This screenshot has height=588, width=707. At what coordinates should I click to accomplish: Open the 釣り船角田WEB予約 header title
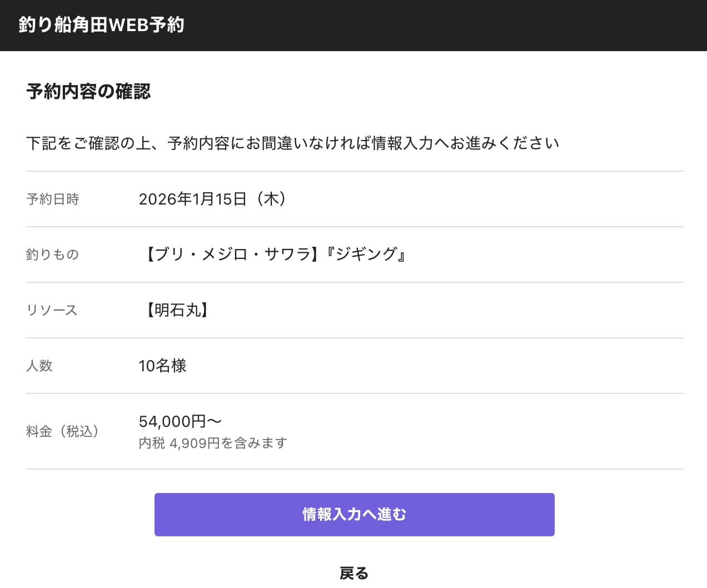(x=101, y=25)
